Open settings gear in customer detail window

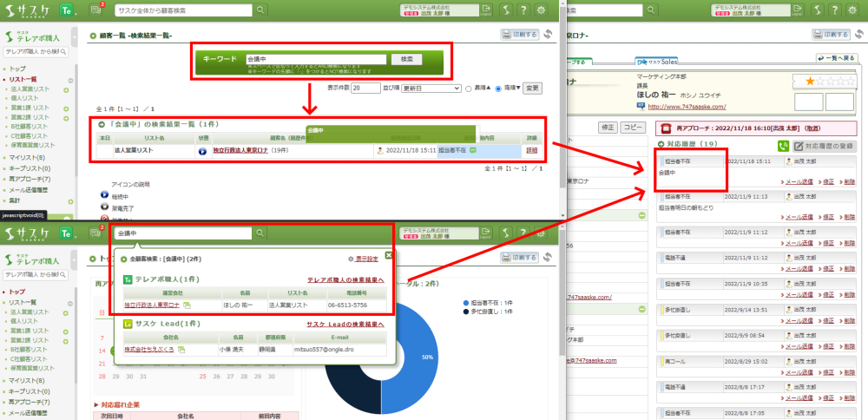coord(853,10)
